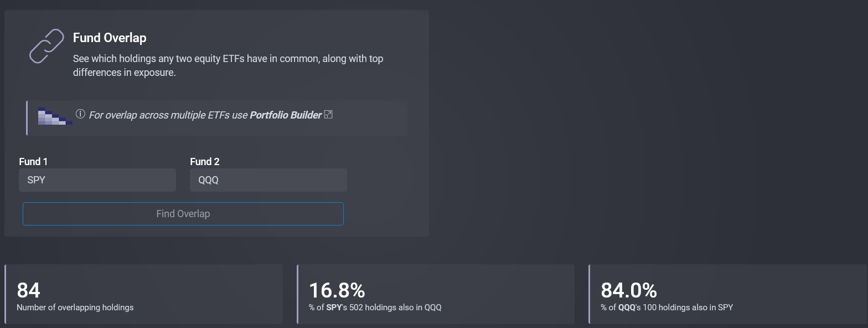The height and width of the screenshot is (328, 868).
Task: Click the Fund 1 label
Action: tap(33, 162)
